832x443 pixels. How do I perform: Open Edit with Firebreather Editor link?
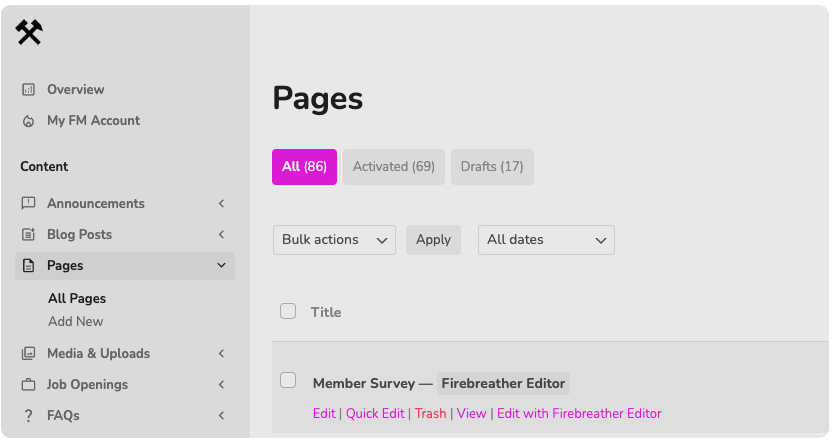pos(579,413)
